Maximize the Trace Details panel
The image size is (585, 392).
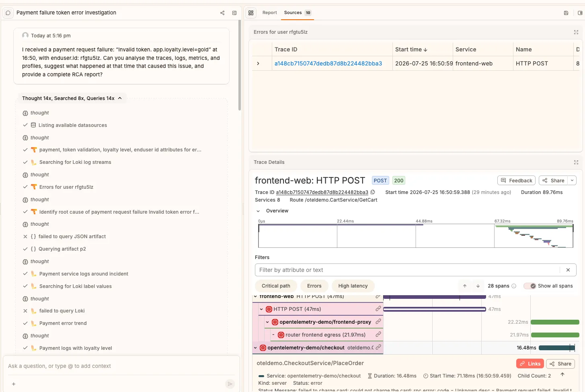(x=576, y=162)
